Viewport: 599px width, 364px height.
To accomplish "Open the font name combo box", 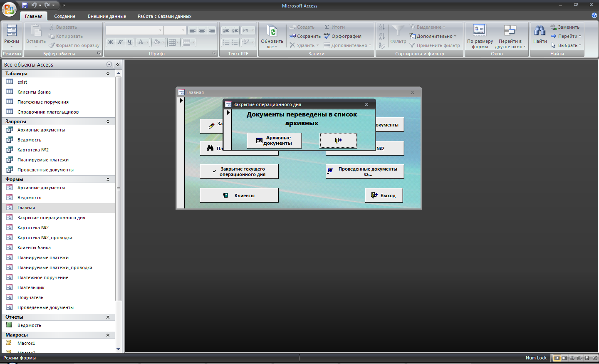I will tap(134, 30).
